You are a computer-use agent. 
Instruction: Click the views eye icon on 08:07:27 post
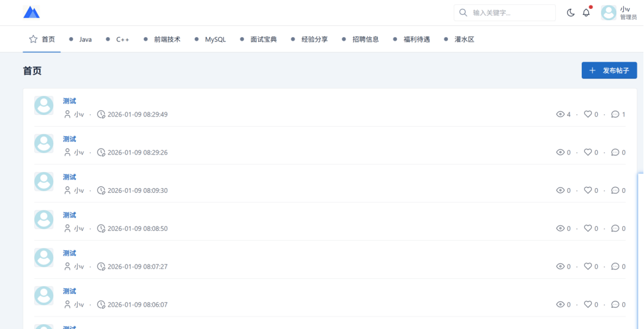[x=560, y=266]
